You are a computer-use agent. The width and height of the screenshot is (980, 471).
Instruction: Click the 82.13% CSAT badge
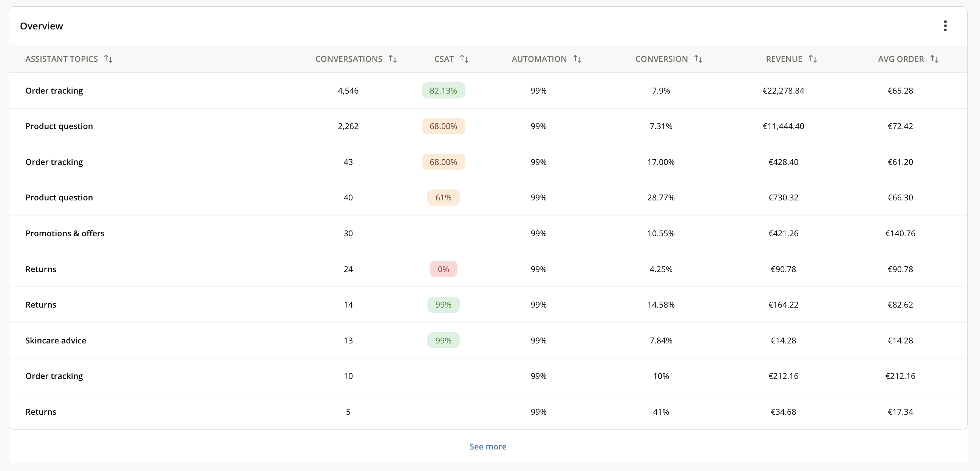click(x=443, y=91)
